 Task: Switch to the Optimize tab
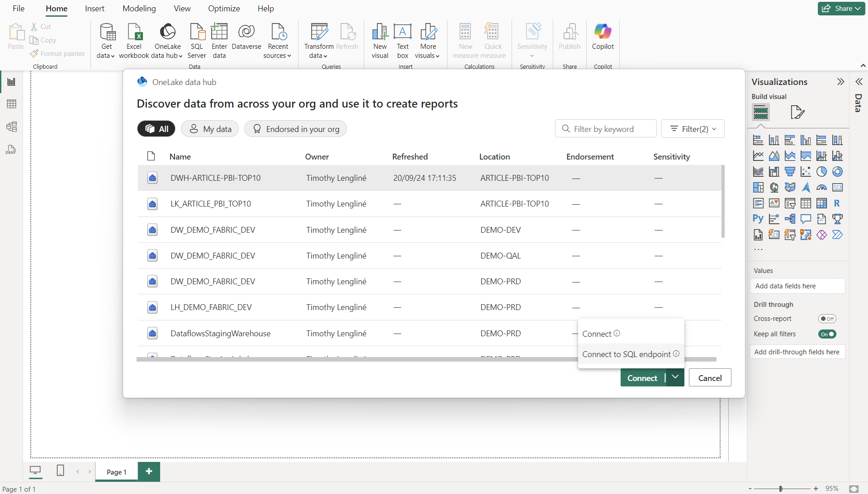coord(224,9)
